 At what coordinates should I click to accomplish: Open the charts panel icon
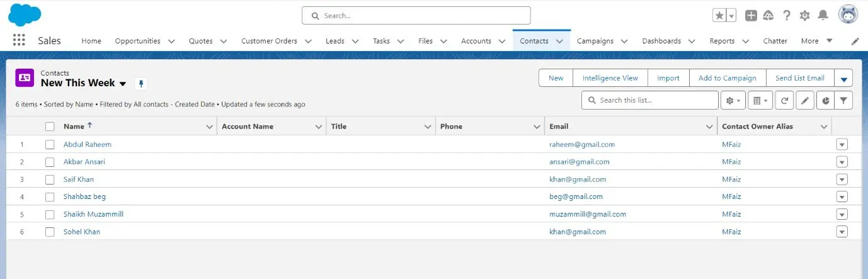pos(825,100)
